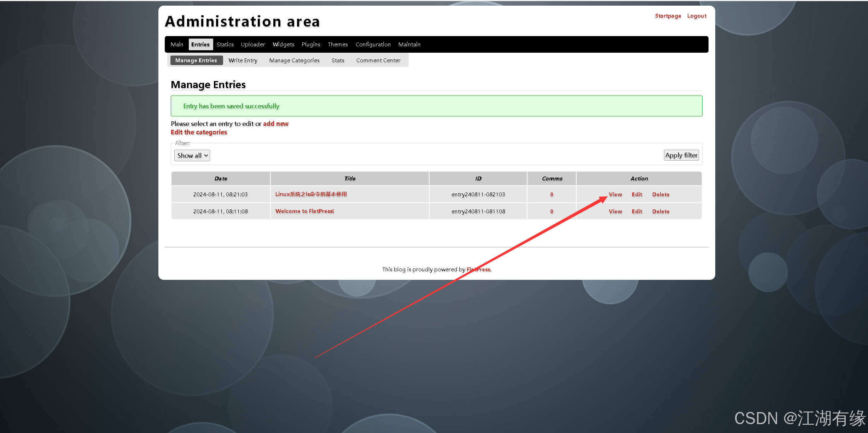
Task: Open Write Entry submenu item
Action: (x=243, y=60)
